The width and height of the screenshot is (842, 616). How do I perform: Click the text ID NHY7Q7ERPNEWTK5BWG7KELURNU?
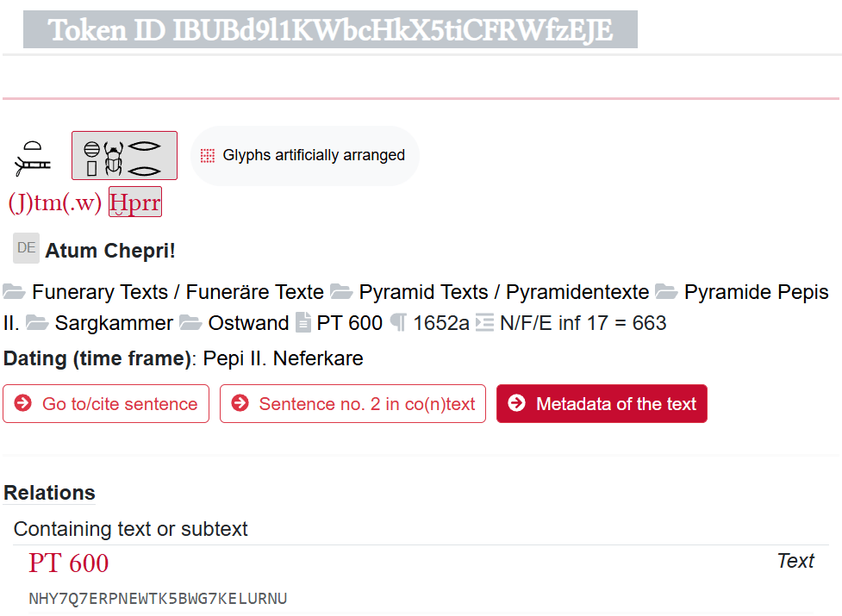pos(158,599)
